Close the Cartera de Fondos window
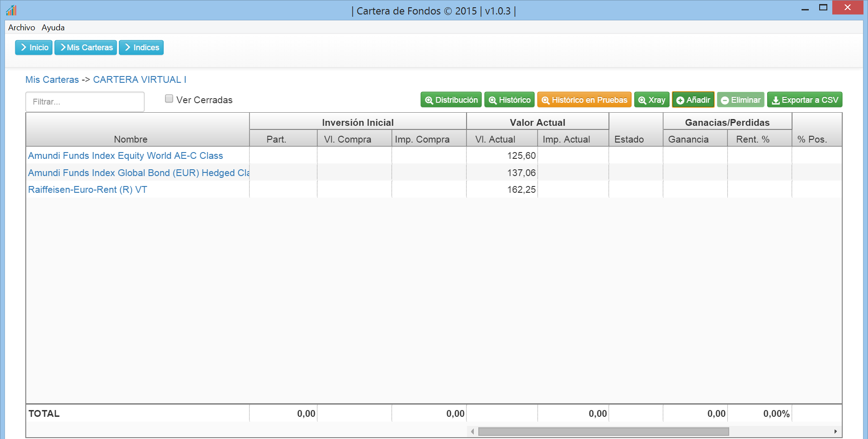 coord(848,8)
